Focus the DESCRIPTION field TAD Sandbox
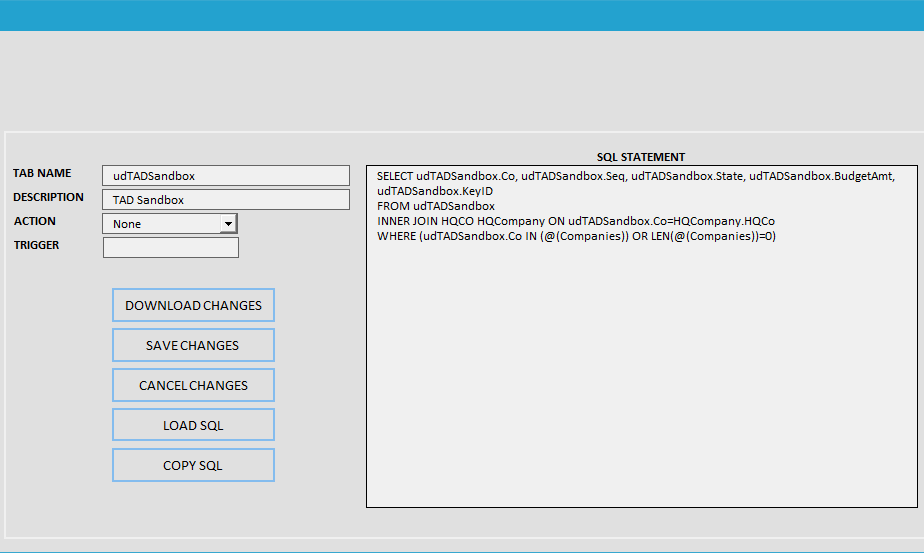 click(x=226, y=200)
